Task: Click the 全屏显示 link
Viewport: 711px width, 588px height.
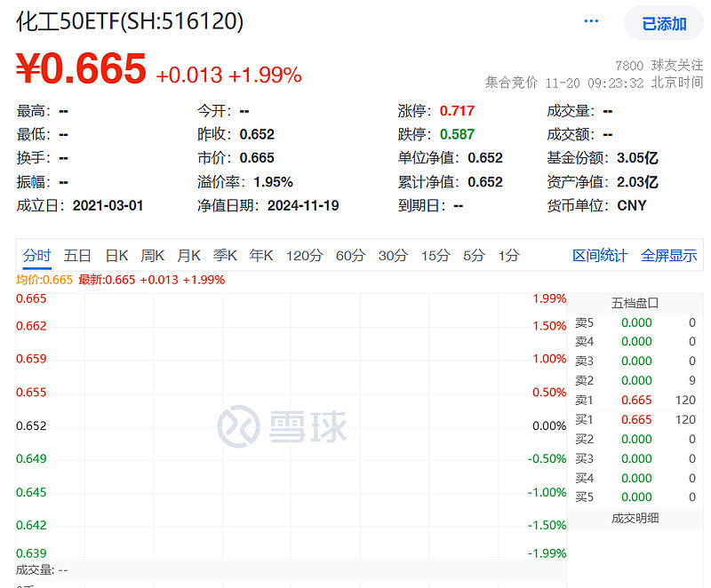Action: click(669, 256)
